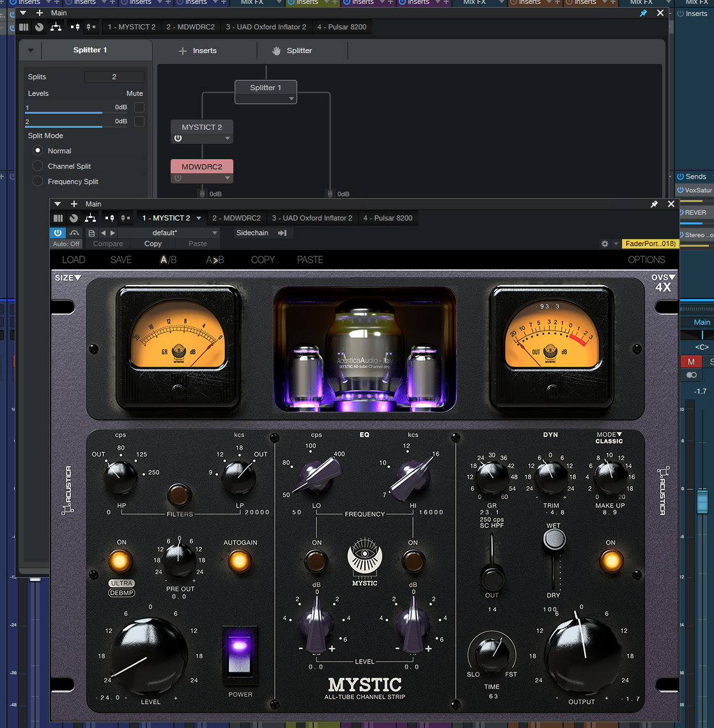
Task: Open the gear settings icon near FaderPort
Action: click(605, 244)
